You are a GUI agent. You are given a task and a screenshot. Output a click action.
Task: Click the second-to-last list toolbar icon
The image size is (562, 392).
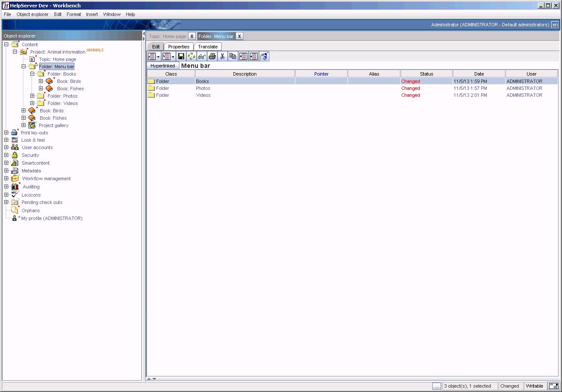point(254,56)
